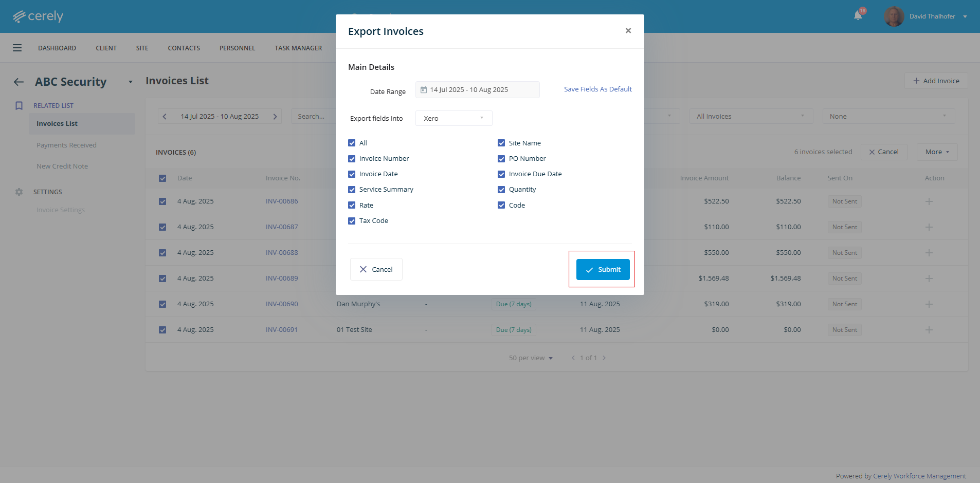Click the Add Invoice button
980x483 pixels.
(936, 81)
